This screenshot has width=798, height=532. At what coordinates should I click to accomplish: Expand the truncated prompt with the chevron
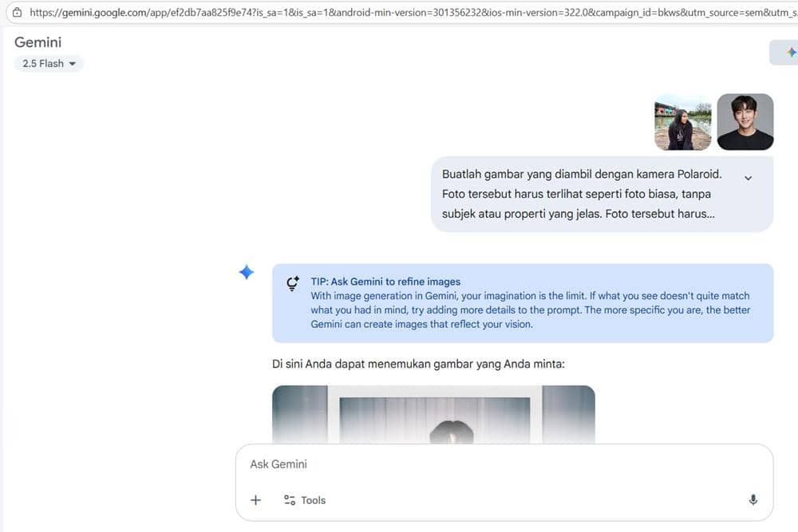748,178
